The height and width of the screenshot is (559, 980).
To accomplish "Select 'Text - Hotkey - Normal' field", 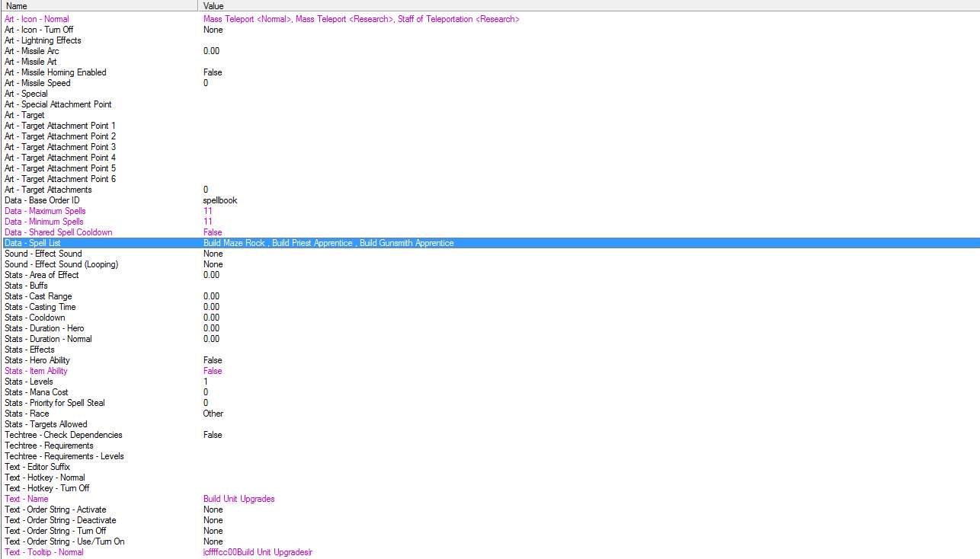I will [490, 478].
